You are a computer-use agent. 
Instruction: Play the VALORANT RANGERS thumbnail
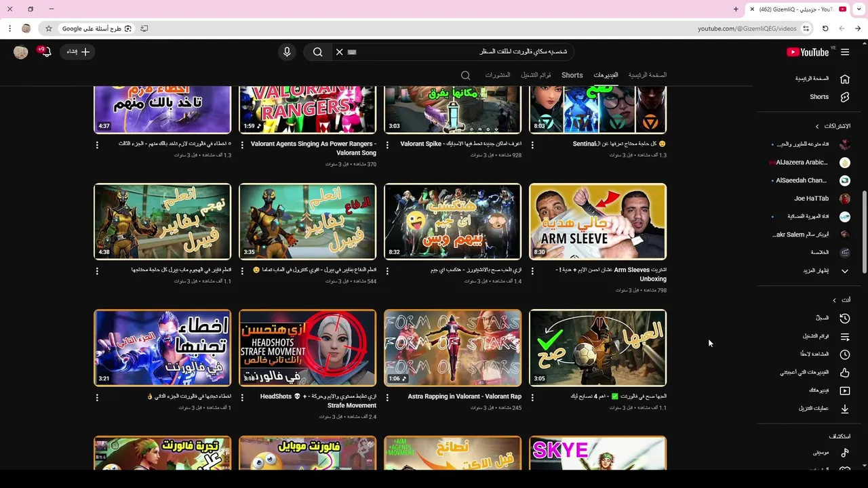click(307, 109)
